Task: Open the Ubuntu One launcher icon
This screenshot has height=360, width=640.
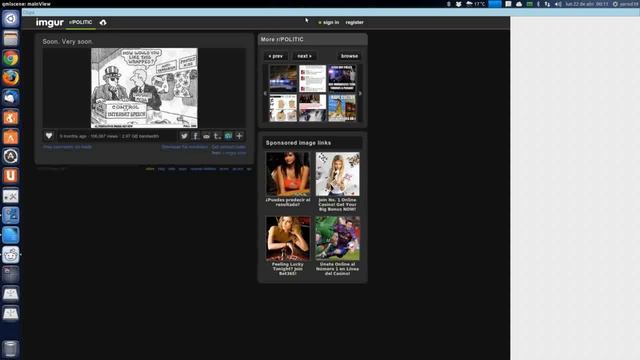Action: click(x=11, y=176)
